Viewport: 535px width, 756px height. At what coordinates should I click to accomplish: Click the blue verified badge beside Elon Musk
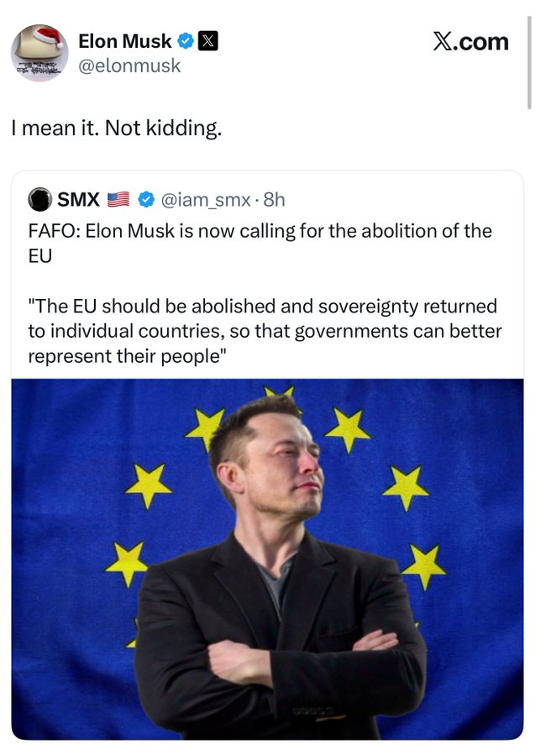pos(186,41)
